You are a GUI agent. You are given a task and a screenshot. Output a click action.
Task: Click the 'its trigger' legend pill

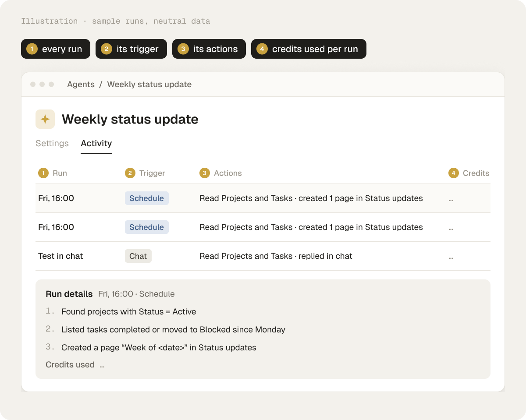pyautogui.click(x=131, y=49)
